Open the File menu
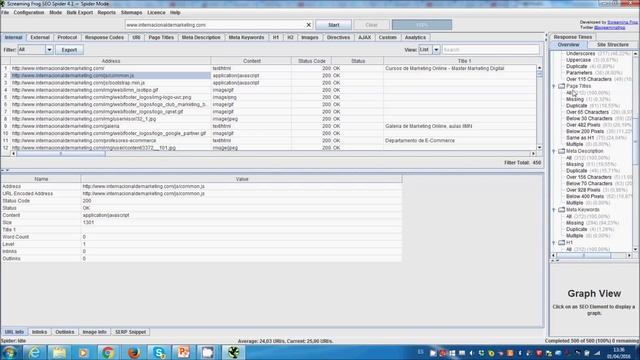 [5, 13]
